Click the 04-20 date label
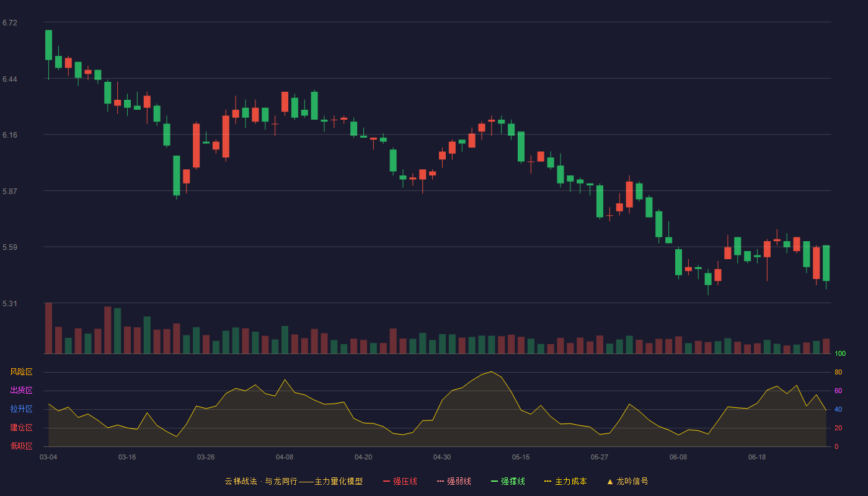868x496 pixels. pyautogui.click(x=363, y=457)
